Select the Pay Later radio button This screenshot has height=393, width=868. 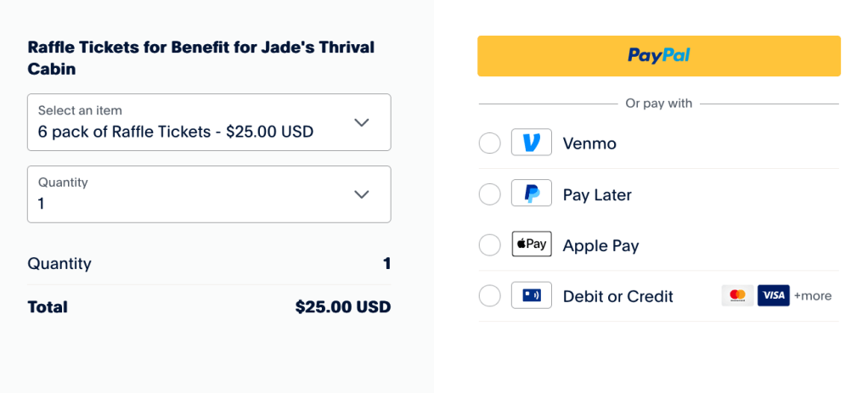(x=490, y=194)
